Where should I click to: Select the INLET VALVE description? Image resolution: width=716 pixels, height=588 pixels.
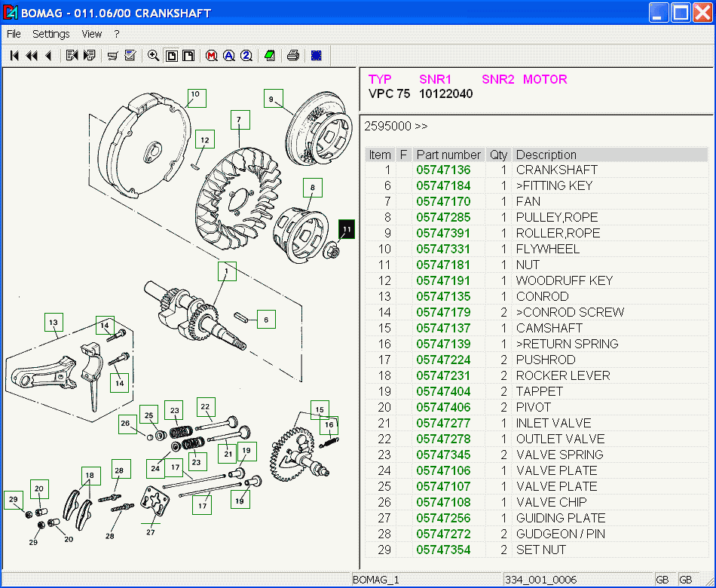click(x=553, y=423)
